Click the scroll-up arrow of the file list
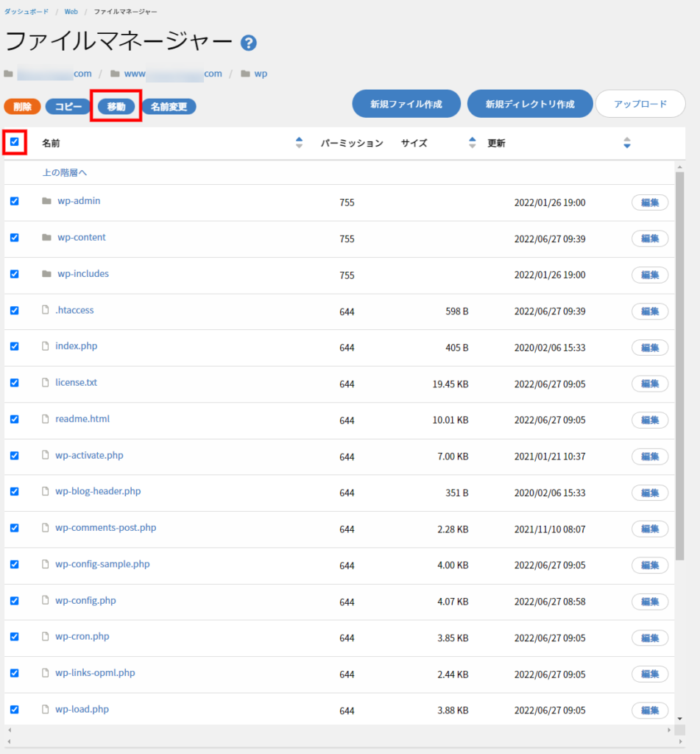Viewport: 700px width, 754px height. coord(680,167)
